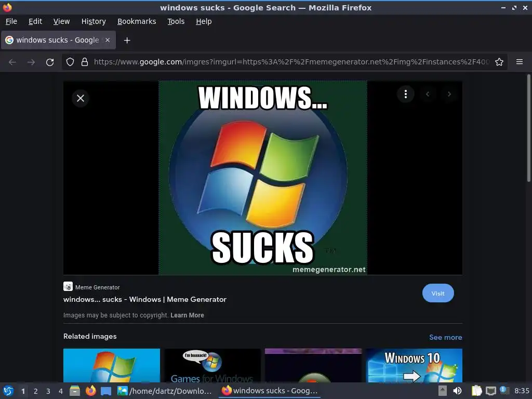This screenshot has height=399, width=532.
Task: Click the main Windows Sucks meme image
Action: [262, 178]
